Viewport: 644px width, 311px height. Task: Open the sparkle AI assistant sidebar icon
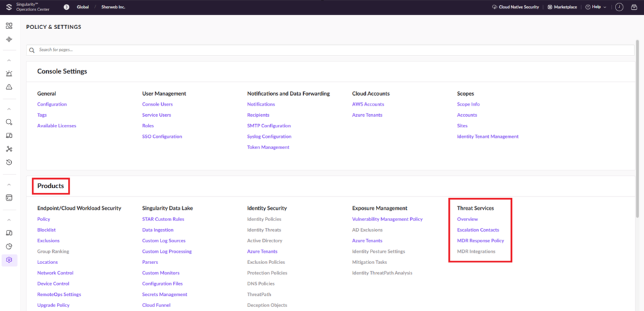click(x=9, y=40)
